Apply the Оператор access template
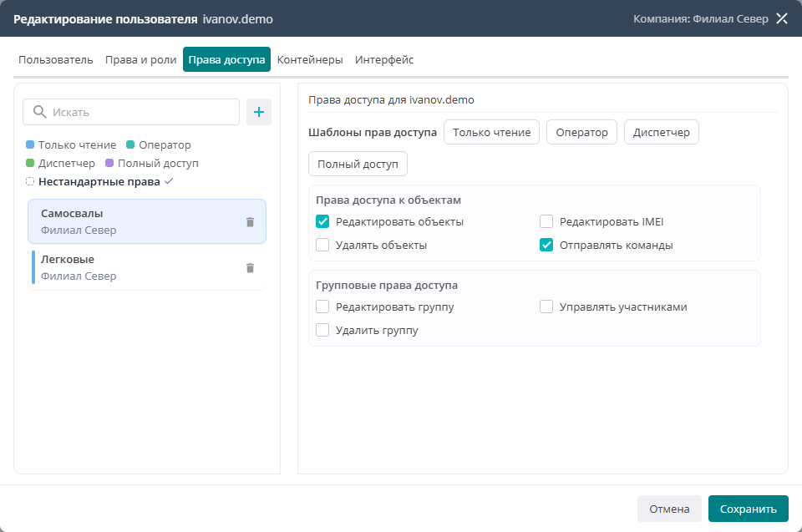802x532 pixels. tap(581, 133)
